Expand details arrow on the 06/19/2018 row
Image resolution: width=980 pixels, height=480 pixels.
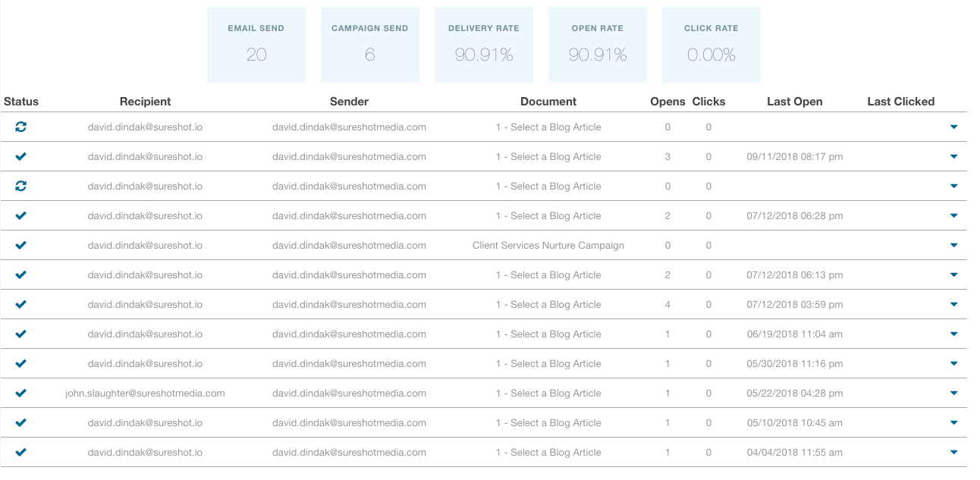click(954, 334)
